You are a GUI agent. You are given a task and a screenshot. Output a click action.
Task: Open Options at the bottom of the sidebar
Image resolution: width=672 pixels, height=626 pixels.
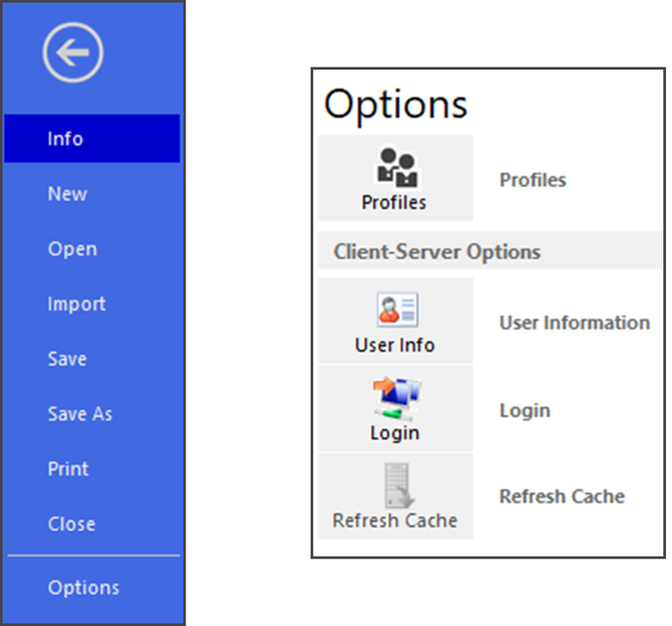click(x=83, y=587)
